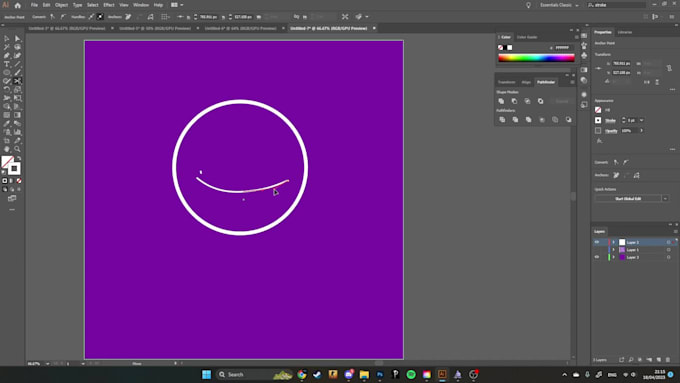Expand the bottom layer in Layers panel
Image resolution: width=680 pixels, height=383 pixels.
pos(613,257)
